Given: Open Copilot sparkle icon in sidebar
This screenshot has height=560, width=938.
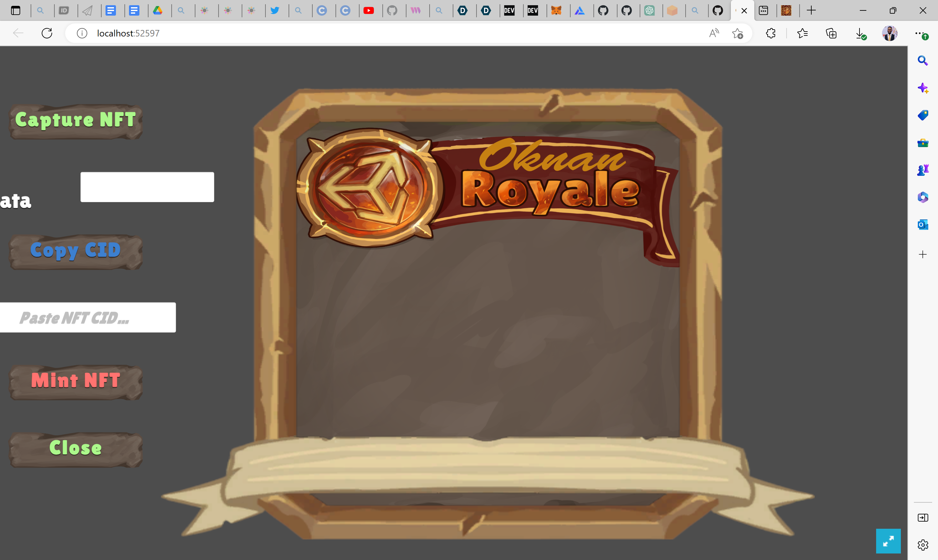Looking at the screenshot, I should pos(922,88).
